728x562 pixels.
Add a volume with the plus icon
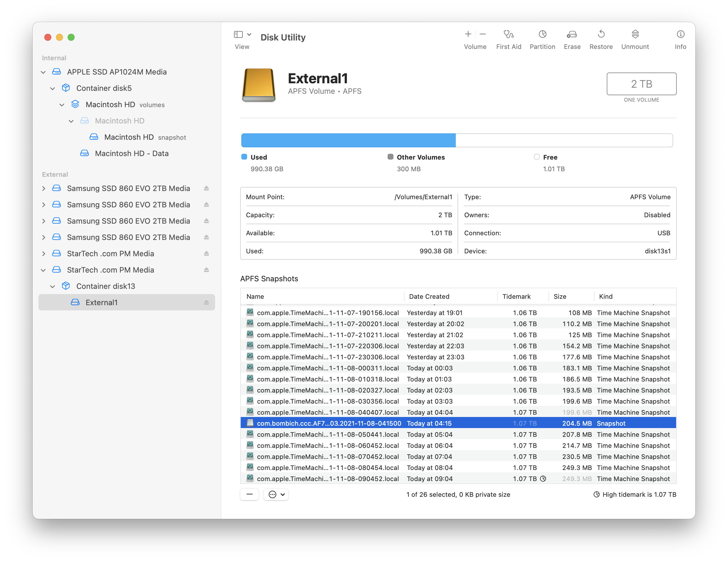468,34
